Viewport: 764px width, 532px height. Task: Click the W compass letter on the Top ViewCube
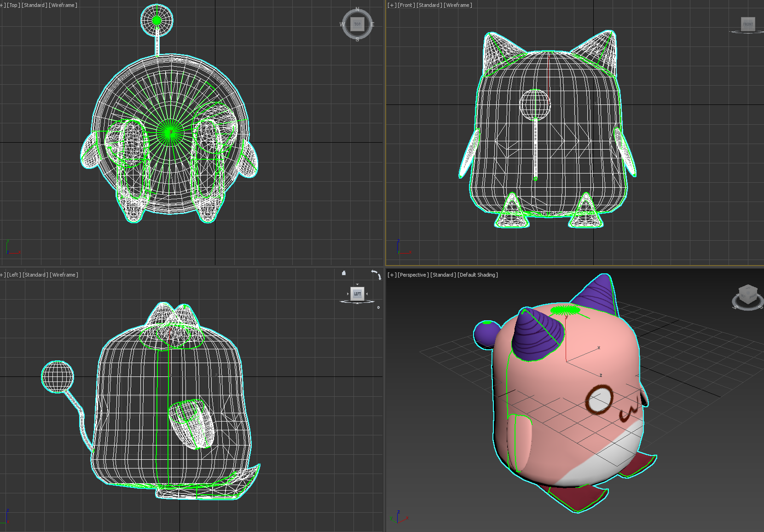point(342,24)
